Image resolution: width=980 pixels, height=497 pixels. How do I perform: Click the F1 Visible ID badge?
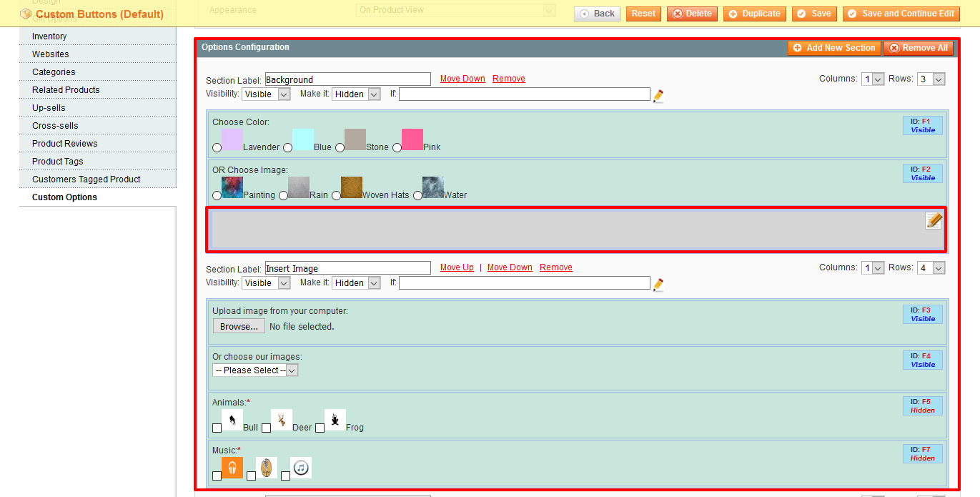tap(922, 126)
